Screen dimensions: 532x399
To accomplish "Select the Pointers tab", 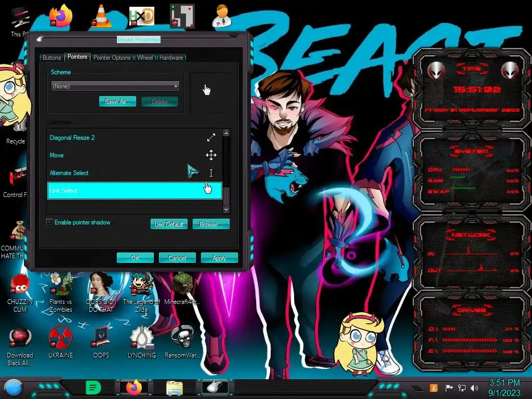I will pyautogui.click(x=77, y=57).
